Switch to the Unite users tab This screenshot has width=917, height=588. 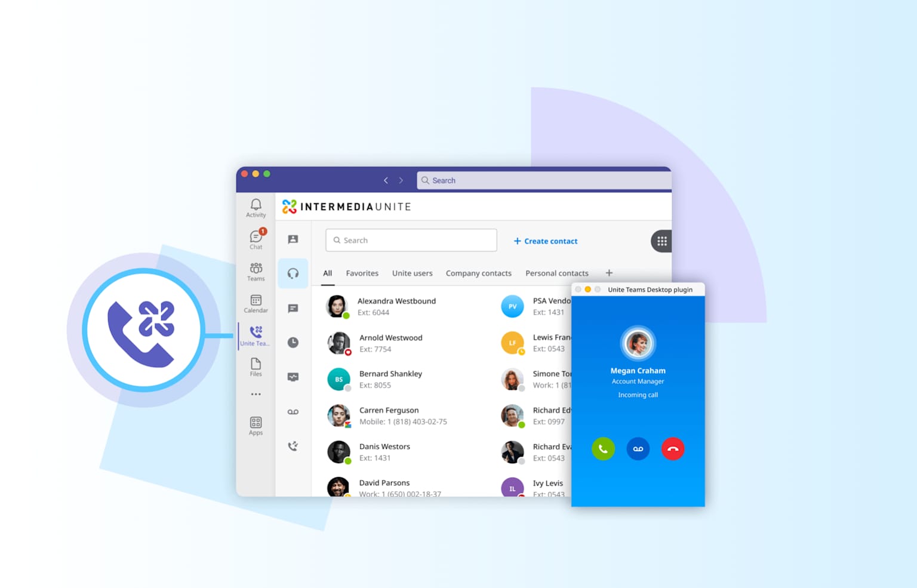413,273
